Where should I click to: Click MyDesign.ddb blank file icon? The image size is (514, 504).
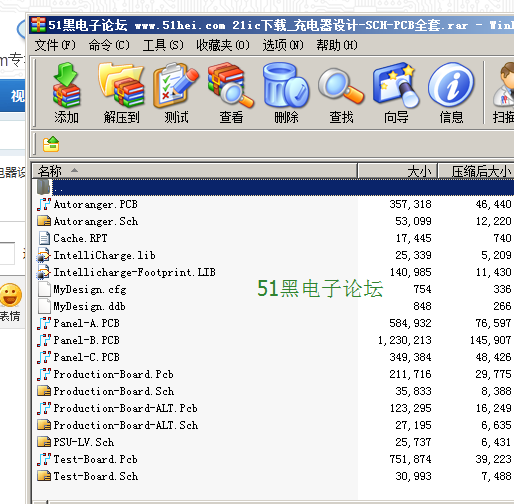pos(44,306)
